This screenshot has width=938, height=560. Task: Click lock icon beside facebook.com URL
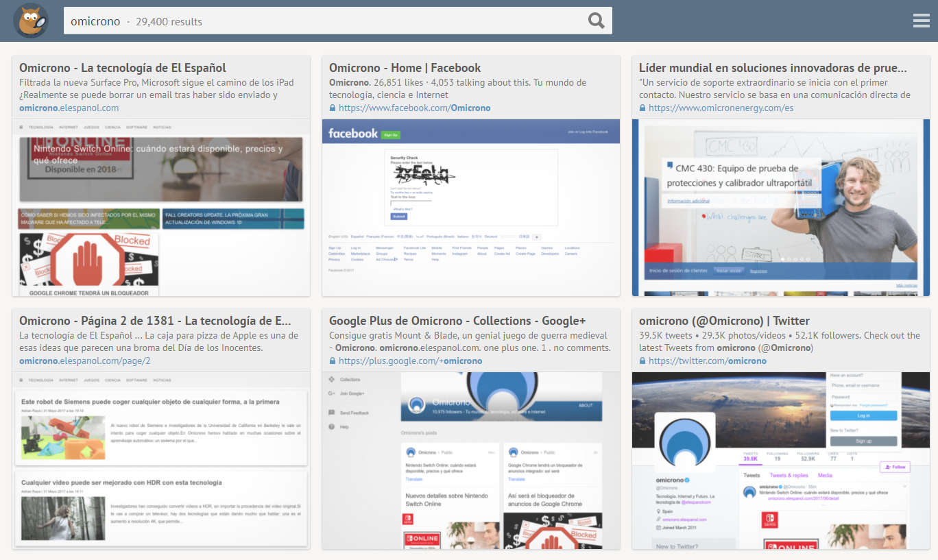coord(333,108)
